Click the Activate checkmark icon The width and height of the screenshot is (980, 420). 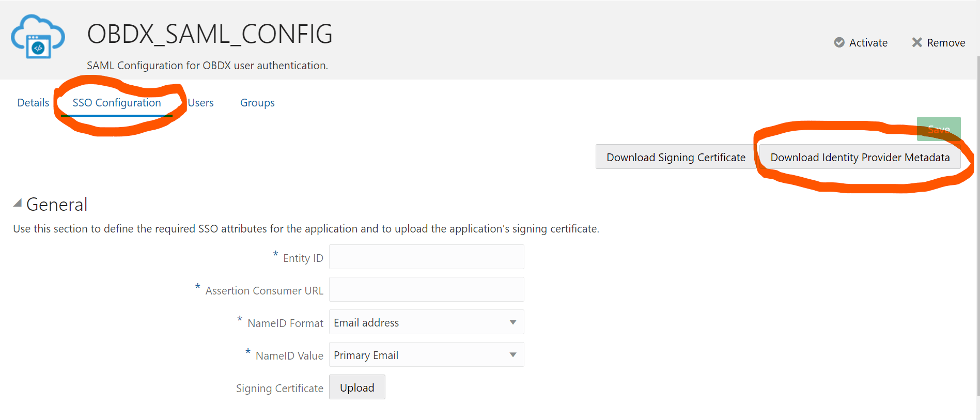click(839, 42)
